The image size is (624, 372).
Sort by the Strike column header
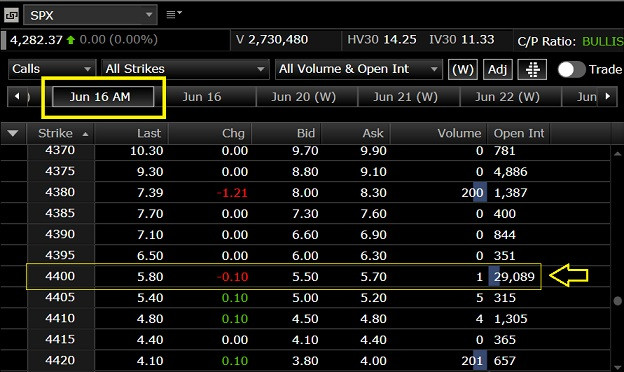pyautogui.click(x=60, y=133)
